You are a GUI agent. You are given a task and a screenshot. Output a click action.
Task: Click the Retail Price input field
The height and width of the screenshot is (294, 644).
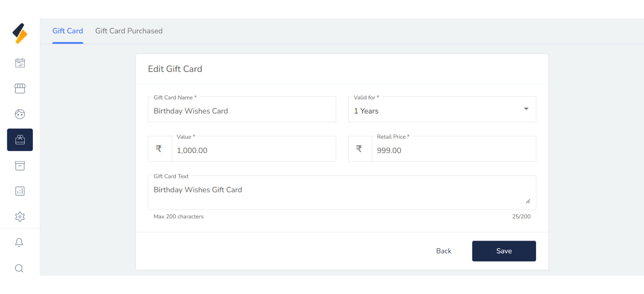[454, 150]
